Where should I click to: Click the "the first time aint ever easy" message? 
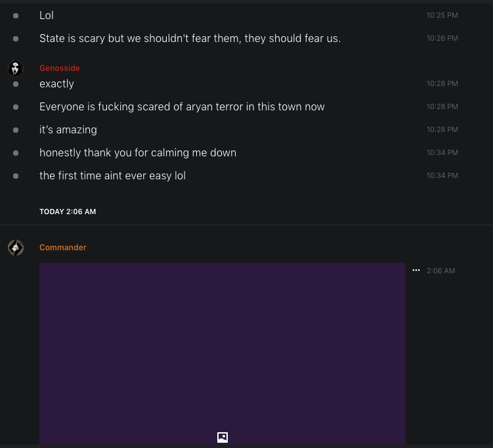[x=112, y=176]
